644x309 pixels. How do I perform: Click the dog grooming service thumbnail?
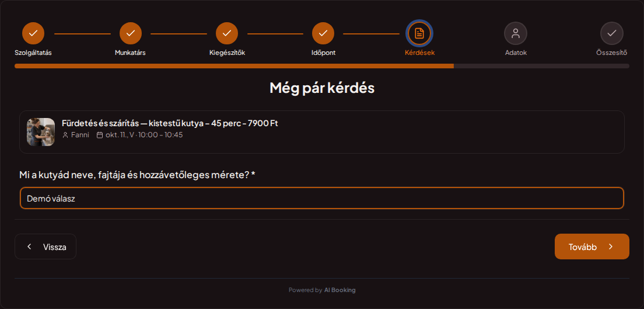[41, 132]
